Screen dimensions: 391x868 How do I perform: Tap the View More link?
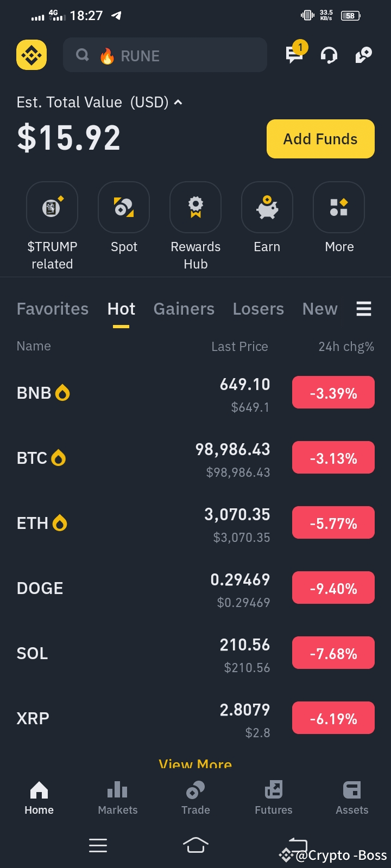pyautogui.click(x=195, y=764)
